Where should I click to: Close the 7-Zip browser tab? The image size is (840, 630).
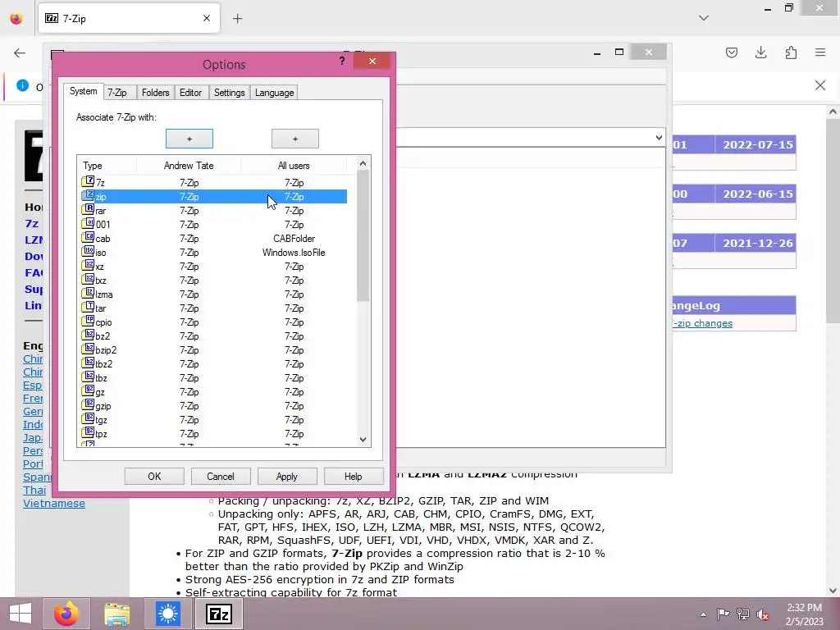click(206, 18)
